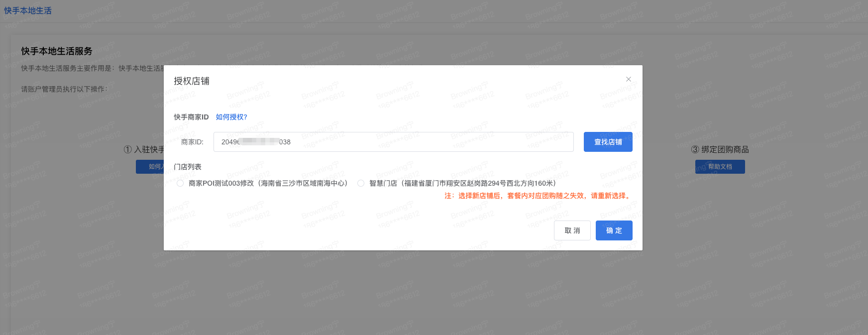The height and width of the screenshot is (335, 868).
Task: Select the 商家POI测试003修改 store radio button
Action: click(180, 183)
